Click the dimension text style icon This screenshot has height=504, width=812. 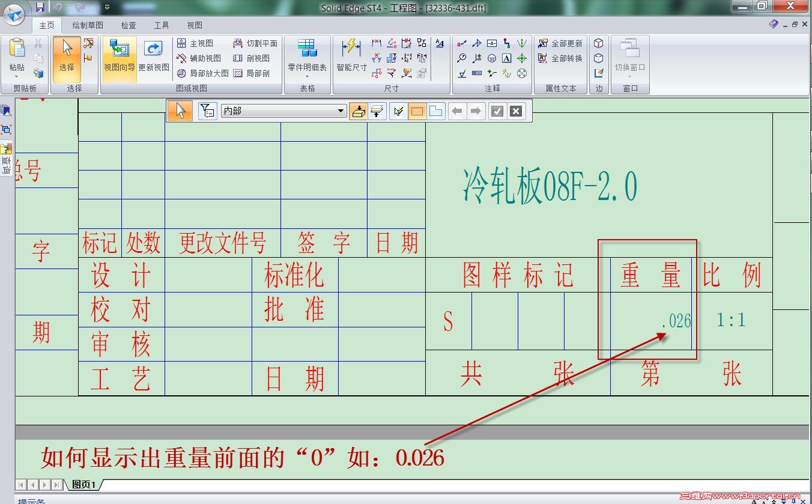click(x=440, y=43)
